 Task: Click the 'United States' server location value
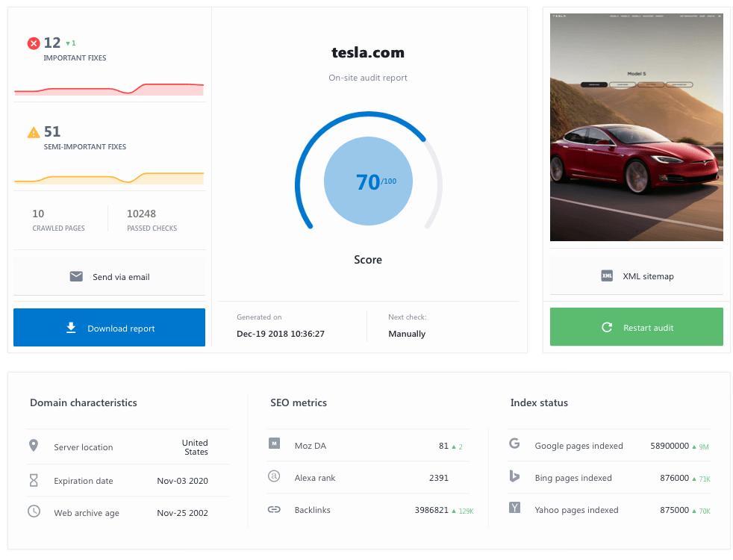tap(195, 447)
